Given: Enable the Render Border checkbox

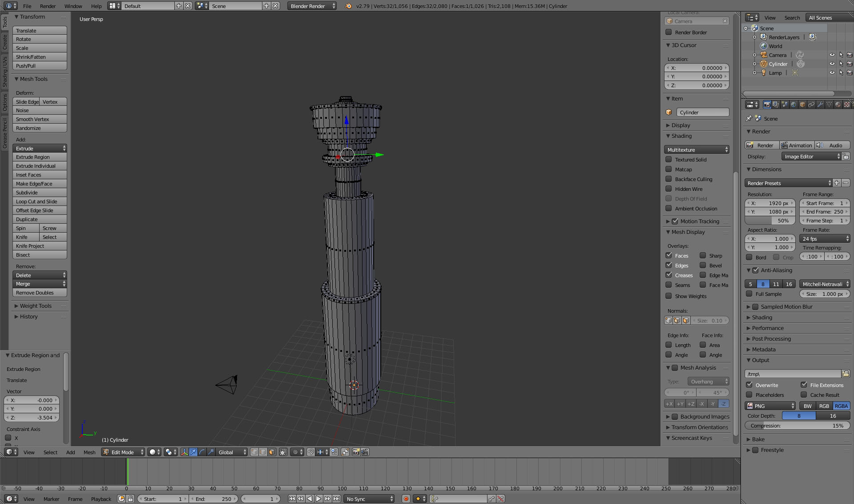Looking at the screenshot, I should pos(669,32).
